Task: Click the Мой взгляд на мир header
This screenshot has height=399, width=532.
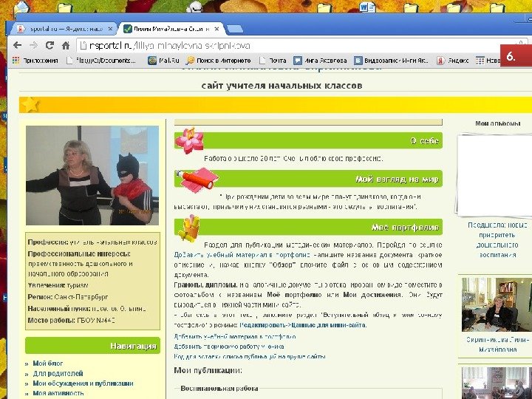Action: (308, 179)
